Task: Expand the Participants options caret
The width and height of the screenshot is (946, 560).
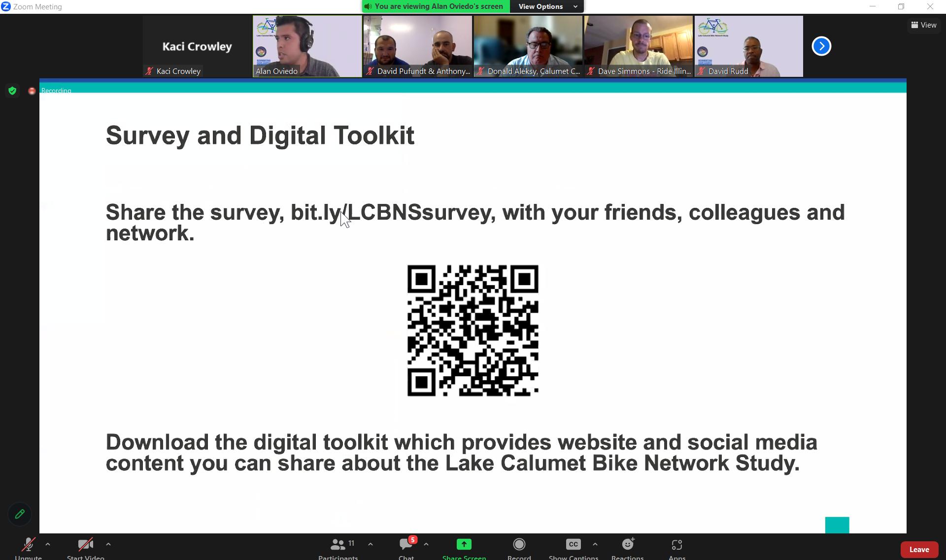Action: (x=371, y=544)
